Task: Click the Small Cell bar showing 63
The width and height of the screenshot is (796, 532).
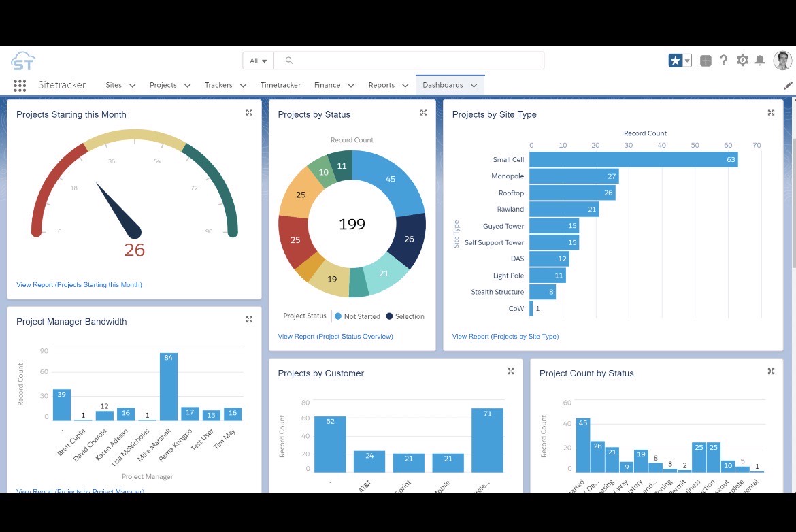Action: click(631, 159)
